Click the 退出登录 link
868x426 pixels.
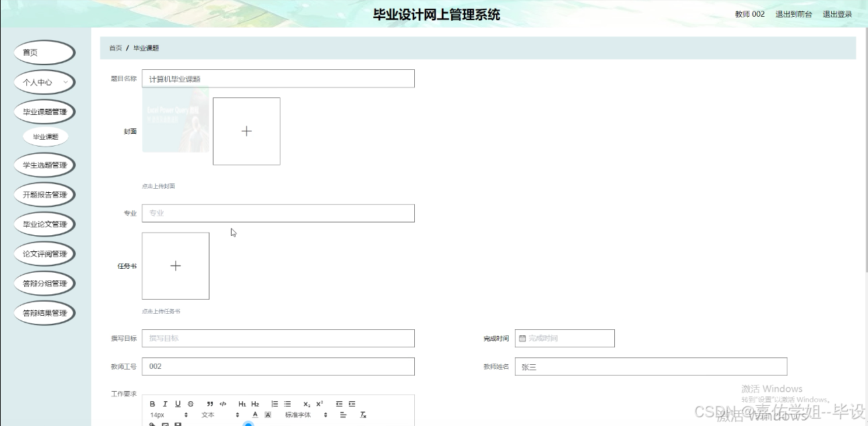[836, 13]
